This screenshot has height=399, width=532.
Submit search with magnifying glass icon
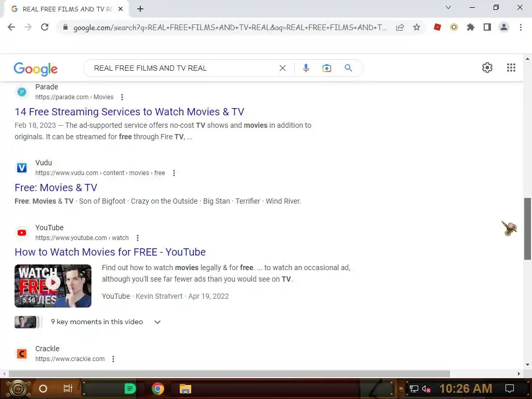348,68
